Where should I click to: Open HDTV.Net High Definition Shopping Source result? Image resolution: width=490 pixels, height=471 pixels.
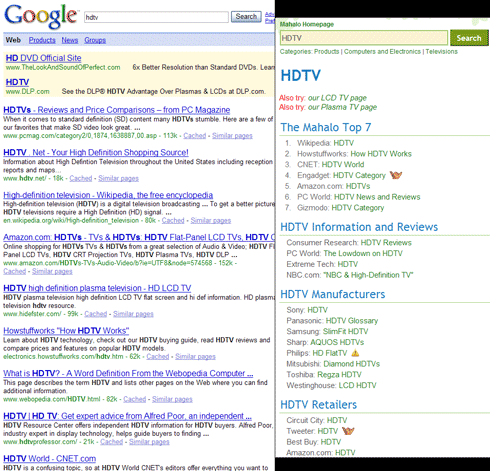coord(96,152)
